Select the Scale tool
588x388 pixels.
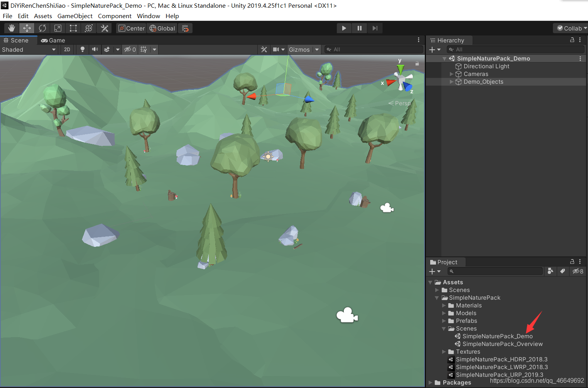click(58, 28)
